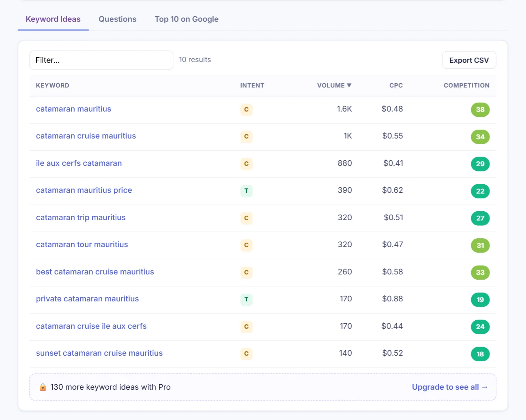Open the catamaran mauritius keyword link

point(74,109)
